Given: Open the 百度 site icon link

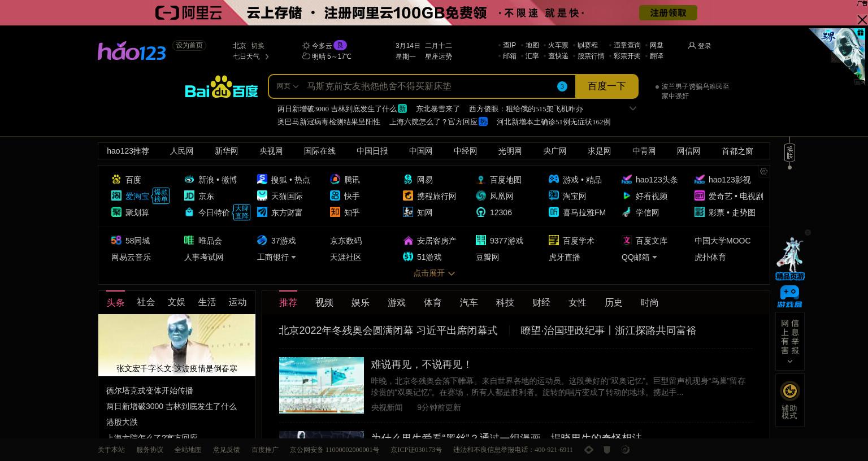Looking at the screenshot, I should point(116,180).
